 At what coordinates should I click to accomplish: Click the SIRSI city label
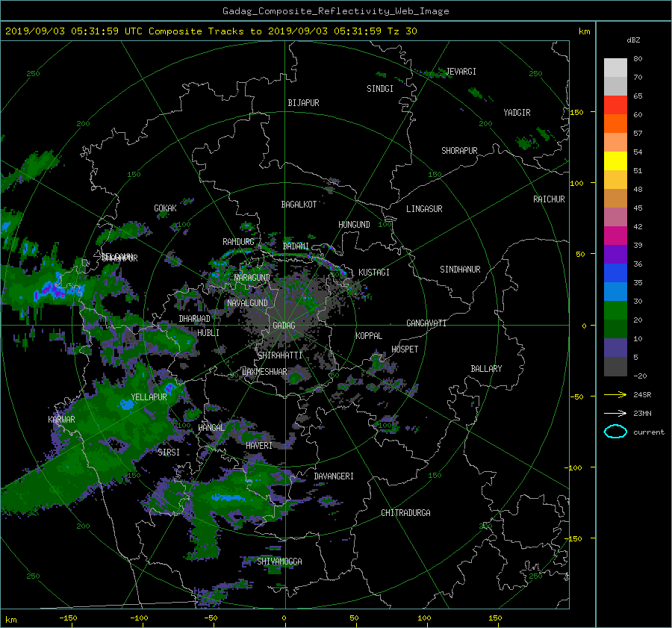[169, 453]
